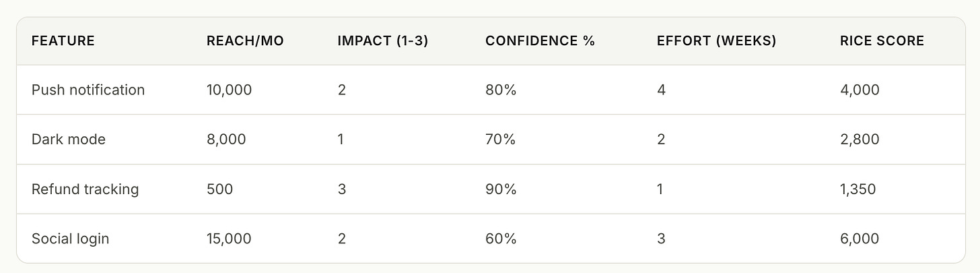Viewport: 980px width, 273px height.
Task: Select the Push notification feature cell
Action: (88, 90)
